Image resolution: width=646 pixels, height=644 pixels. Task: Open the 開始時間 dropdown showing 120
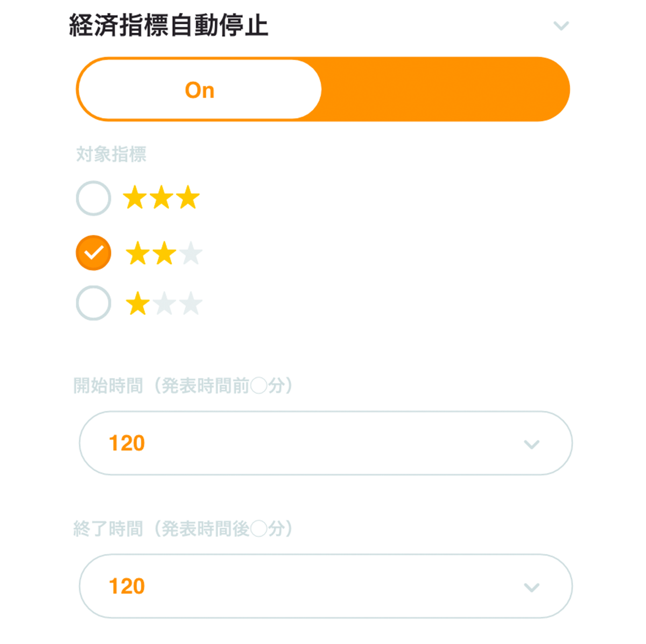click(326, 443)
